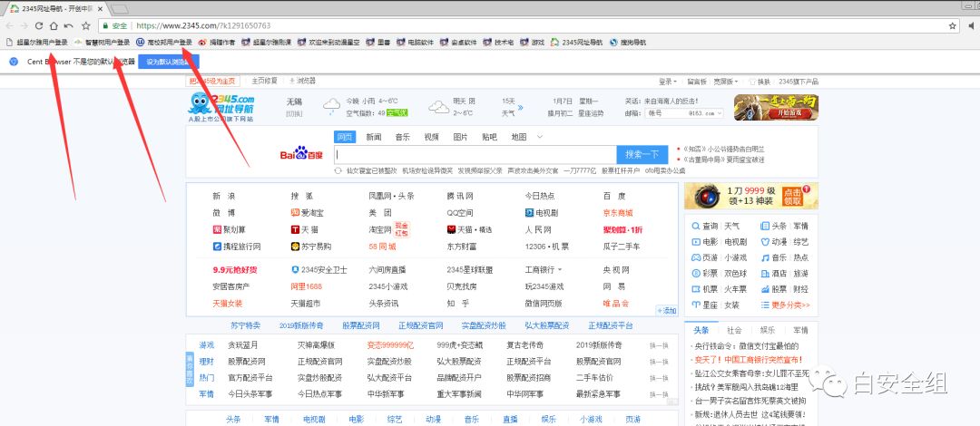Click the browser address bar URL
Image resolution: width=980 pixels, height=426 pixels.
(203, 26)
